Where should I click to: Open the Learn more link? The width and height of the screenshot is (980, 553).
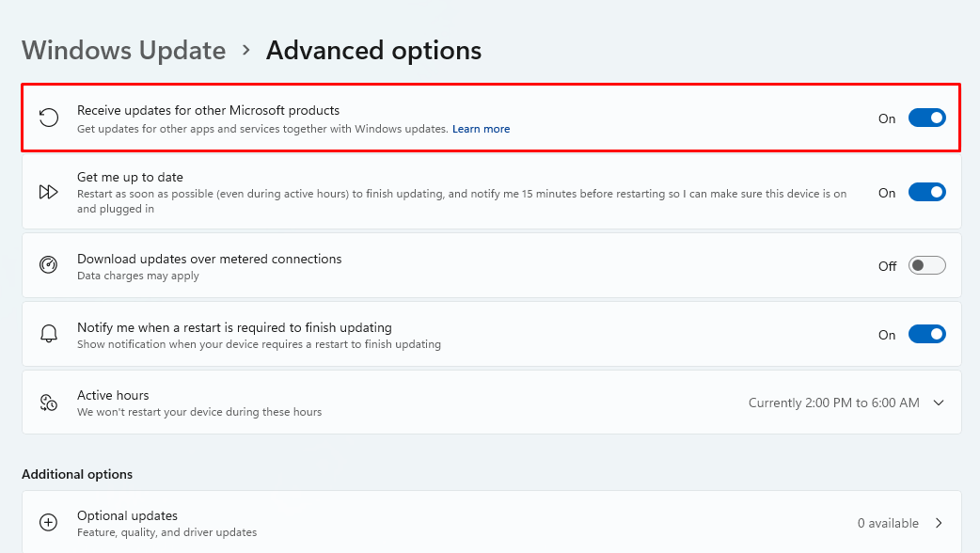481,129
